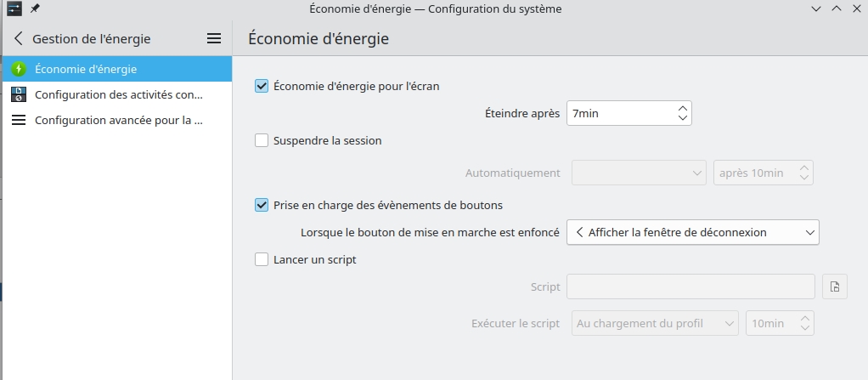Open Configuration avancée pour la section
Image resolution: width=868 pixels, height=380 pixels.
click(118, 120)
